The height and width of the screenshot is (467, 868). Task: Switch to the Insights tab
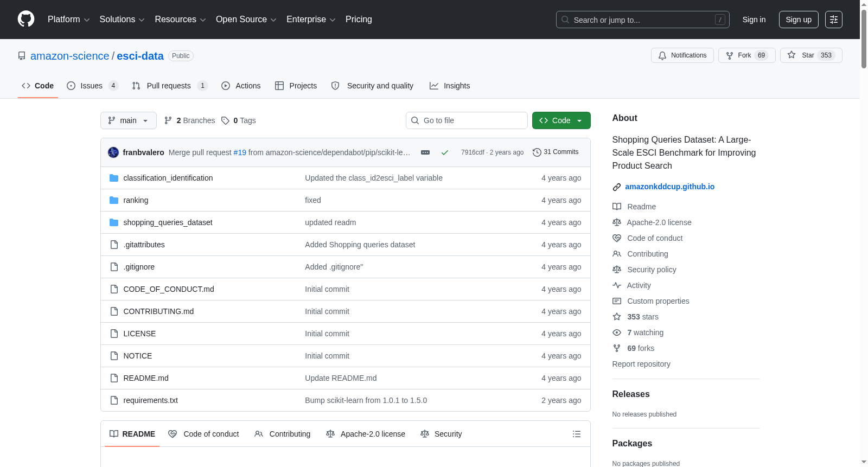coord(450,86)
